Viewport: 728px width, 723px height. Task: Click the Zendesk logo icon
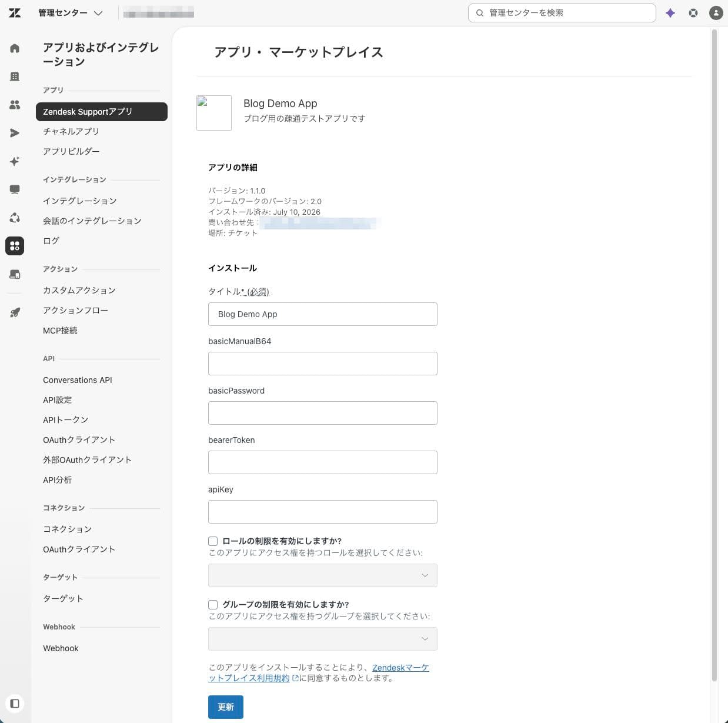point(15,13)
